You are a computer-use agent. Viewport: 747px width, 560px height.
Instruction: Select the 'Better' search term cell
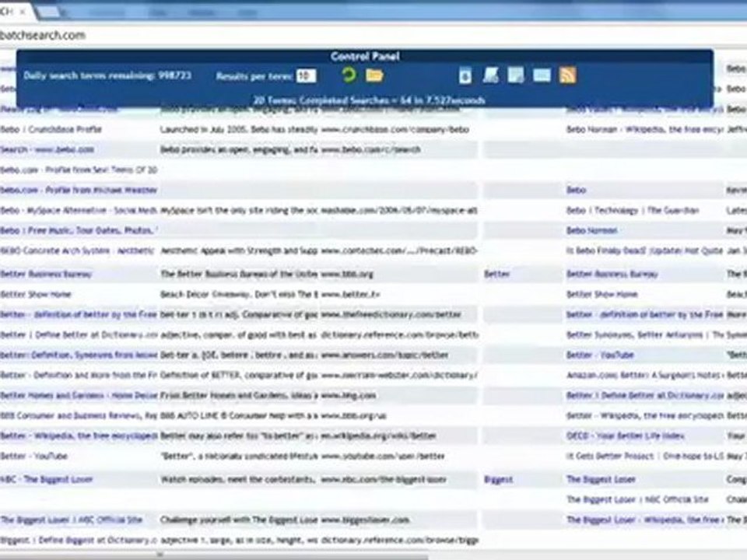point(497,274)
